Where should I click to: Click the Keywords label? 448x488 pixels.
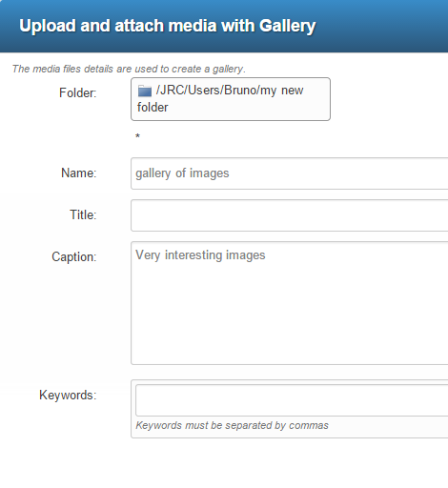pyautogui.click(x=68, y=396)
